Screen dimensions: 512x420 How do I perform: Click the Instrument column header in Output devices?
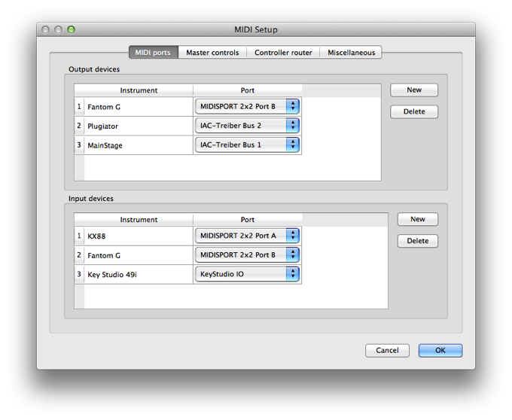click(x=139, y=90)
